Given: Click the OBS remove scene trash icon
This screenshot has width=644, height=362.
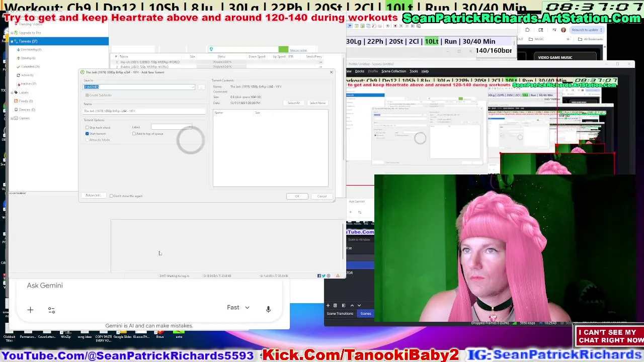Looking at the screenshot, I should pyautogui.click(x=336, y=305).
